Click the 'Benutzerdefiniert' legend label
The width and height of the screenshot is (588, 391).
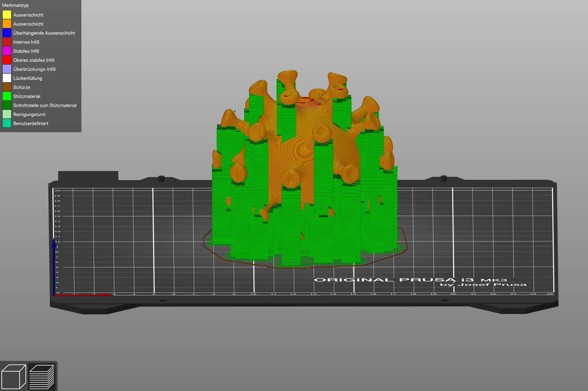coord(31,123)
